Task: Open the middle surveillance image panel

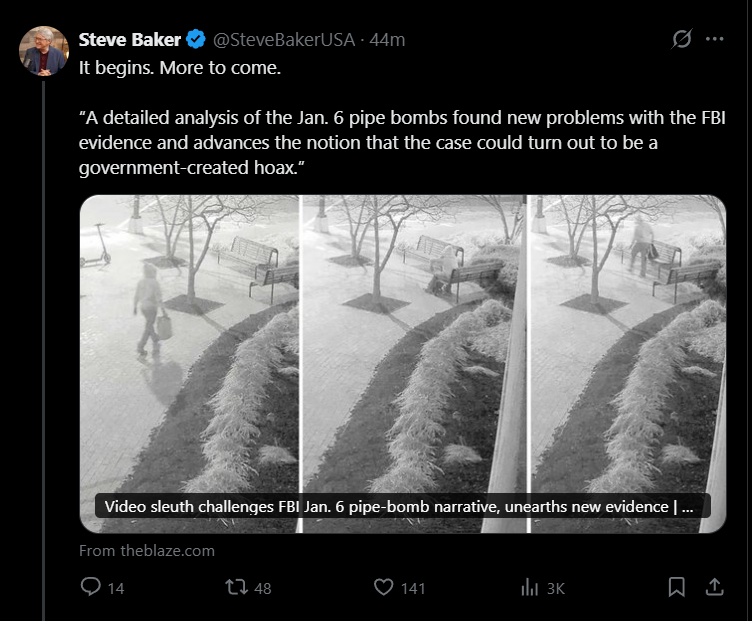Action: click(413, 340)
